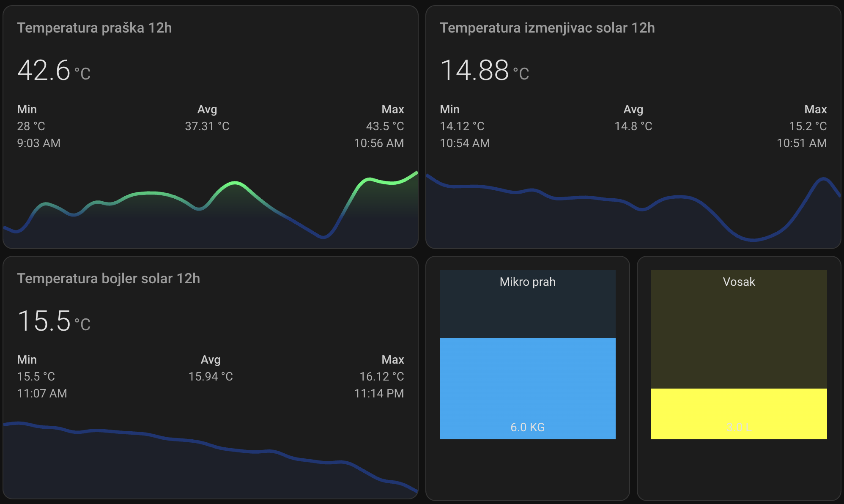Open the Temperatura praška 12h card title
Screen dimensions: 844x504
pyautogui.click(x=94, y=28)
